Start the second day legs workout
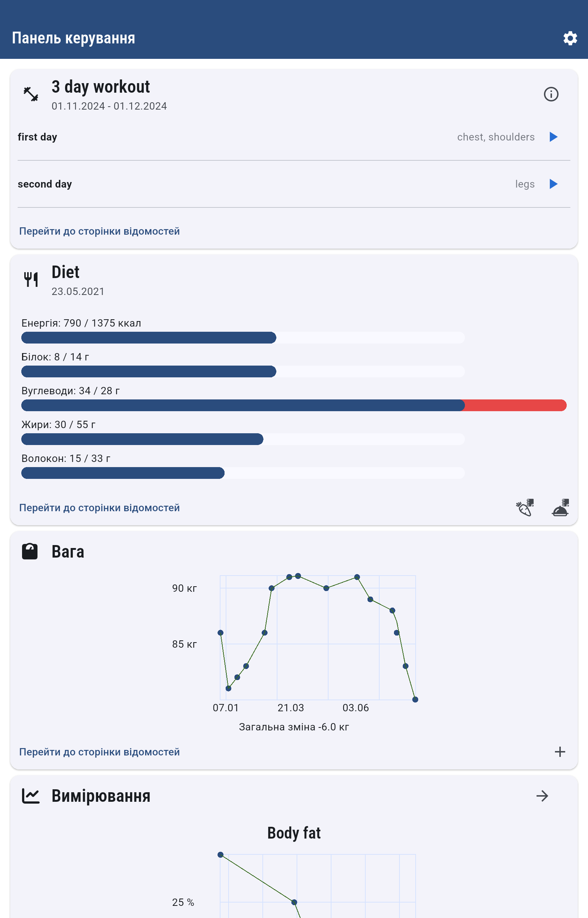This screenshot has height=918, width=588. pyautogui.click(x=553, y=184)
